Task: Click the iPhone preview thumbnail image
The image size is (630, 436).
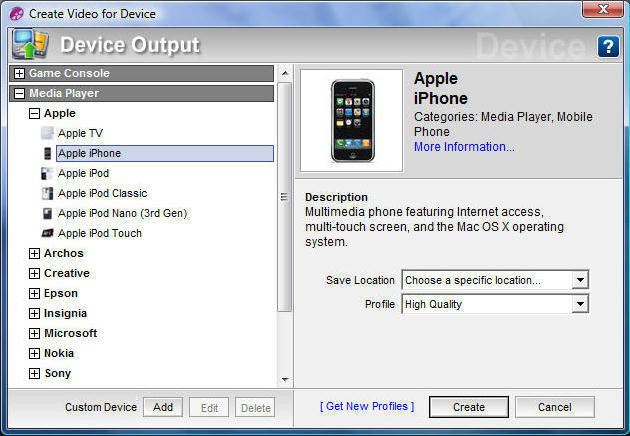Action: (352, 121)
